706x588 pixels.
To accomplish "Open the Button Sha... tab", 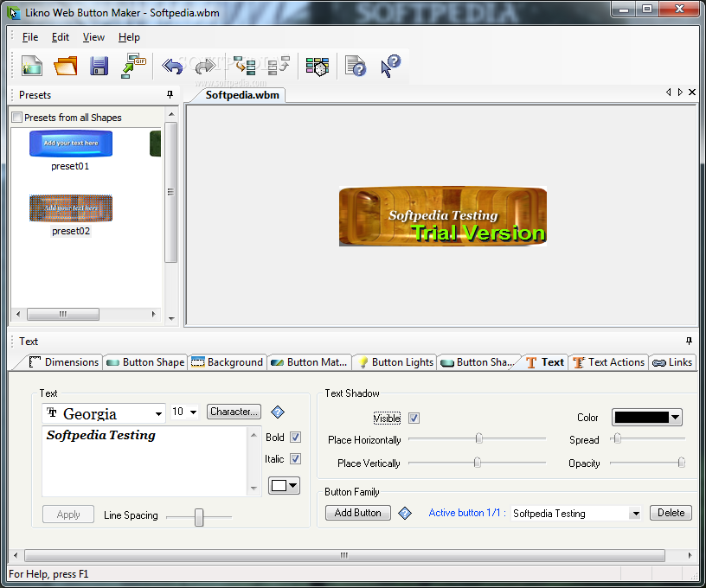I will coord(478,362).
